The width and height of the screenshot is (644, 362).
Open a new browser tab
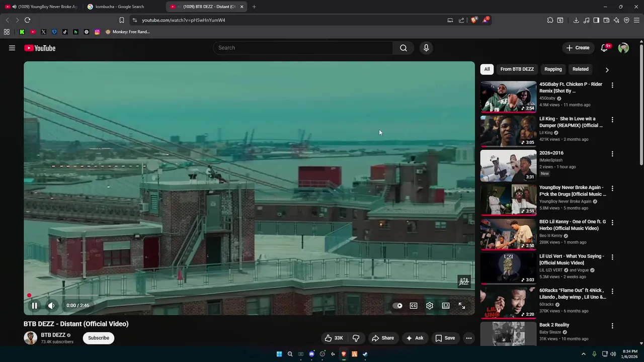(254, 7)
